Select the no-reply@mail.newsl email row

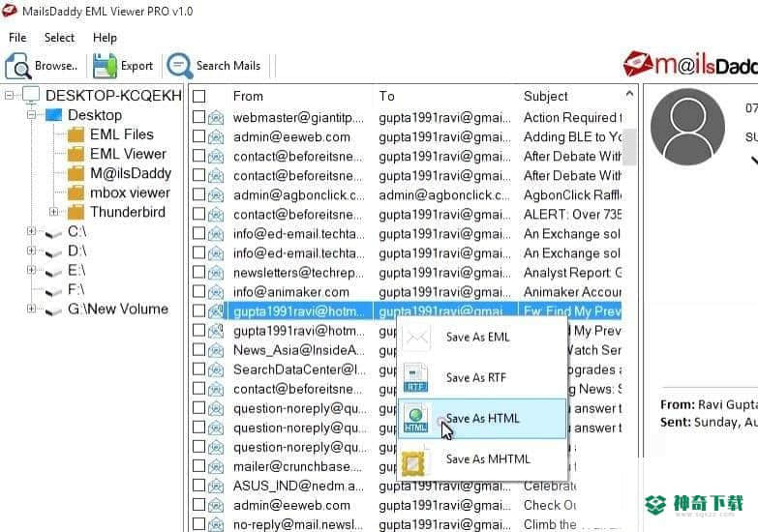click(x=407, y=524)
